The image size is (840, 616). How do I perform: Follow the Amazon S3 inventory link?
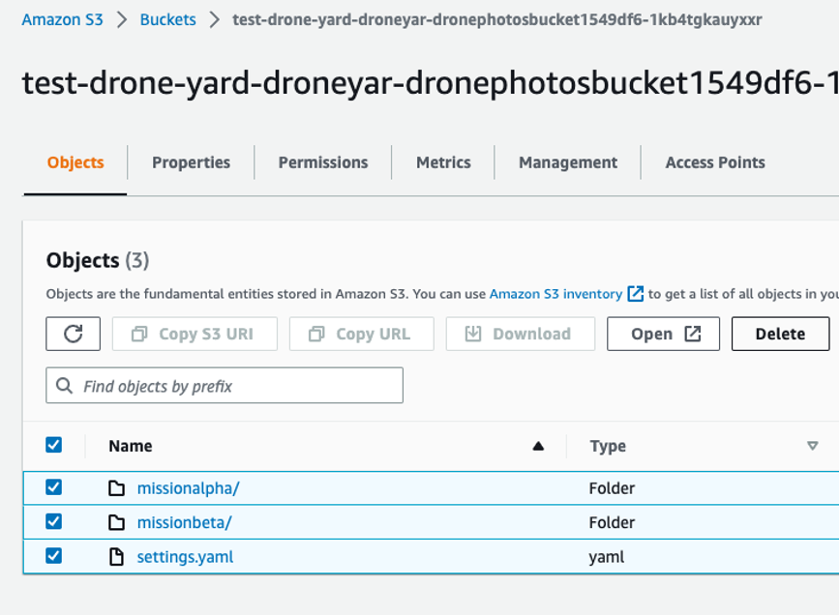point(555,294)
